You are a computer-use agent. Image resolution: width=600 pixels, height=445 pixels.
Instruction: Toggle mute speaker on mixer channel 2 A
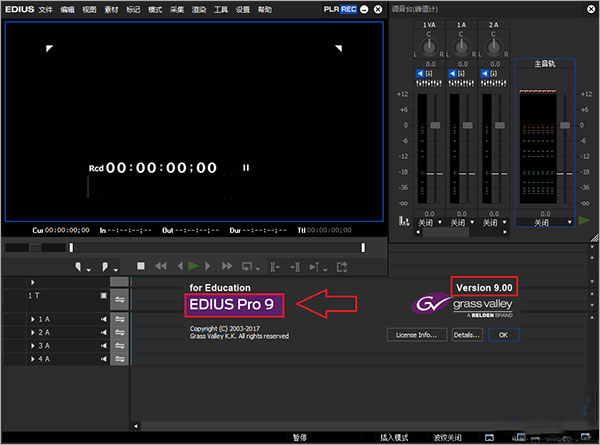pyautogui.click(x=485, y=73)
